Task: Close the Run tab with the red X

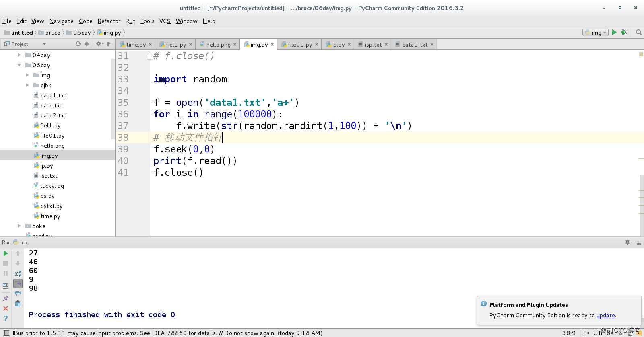Action: (x=6, y=308)
